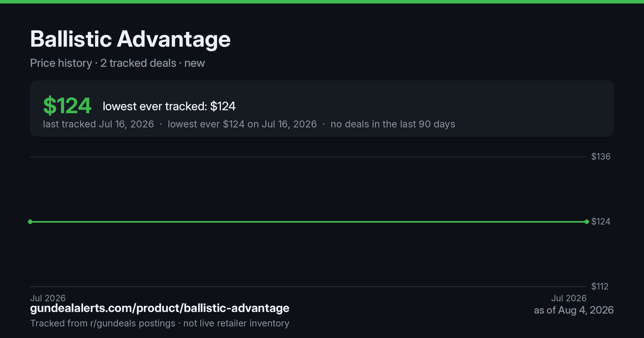The width and height of the screenshot is (644, 338).
Task: Click the right green chart data point
Action: click(x=587, y=222)
